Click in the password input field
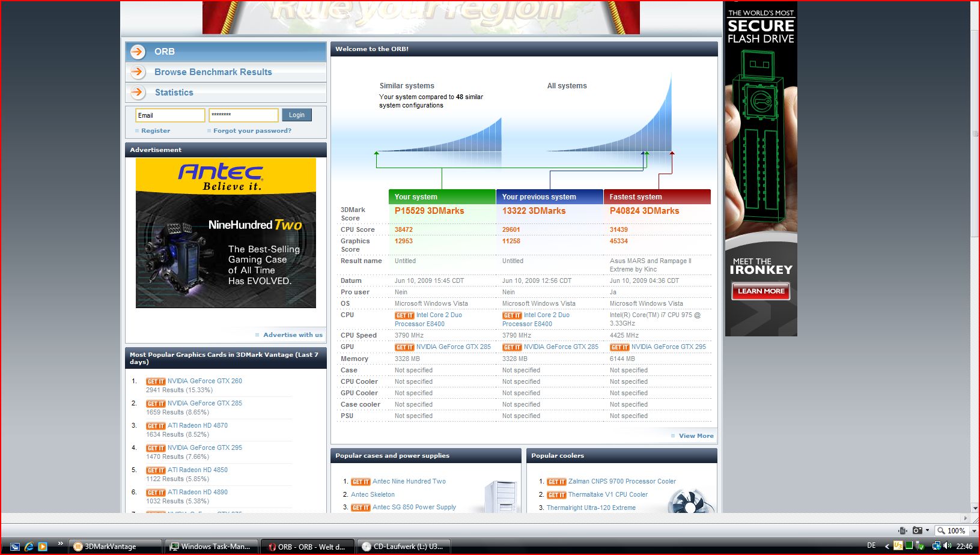The width and height of the screenshot is (980, 555). pyautogui.click(x=243, y=115)
